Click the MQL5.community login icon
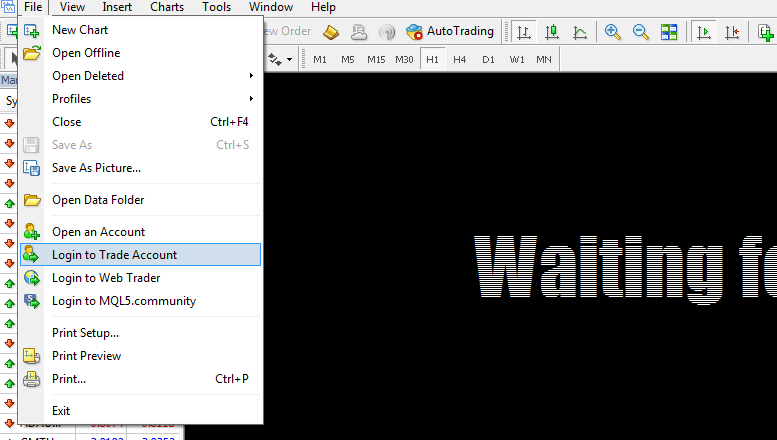The height and width of the screenshot is (440, 777). pos(32,301)
